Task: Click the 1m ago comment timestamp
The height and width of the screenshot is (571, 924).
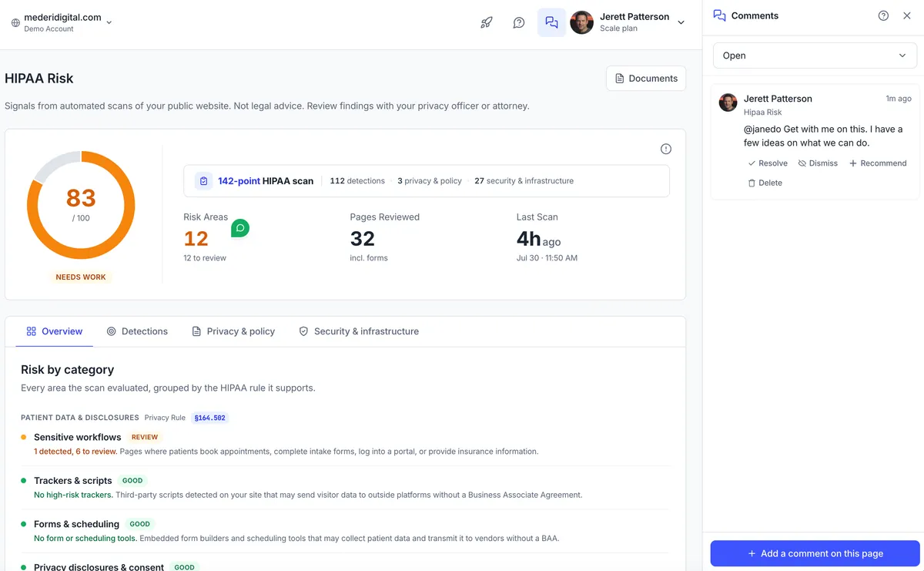Action: pos(899,99)
